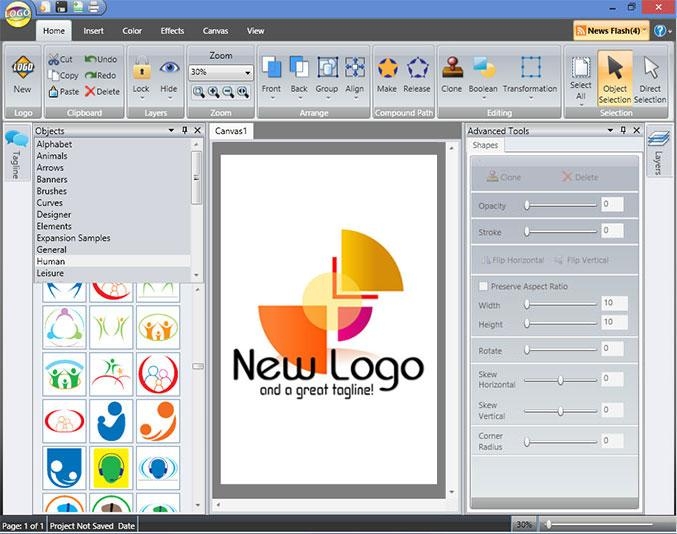The height and width of the screenshot is (534, 677).
Task: Click the Paste button in Clipboard
Action: (x=64, y=91)
